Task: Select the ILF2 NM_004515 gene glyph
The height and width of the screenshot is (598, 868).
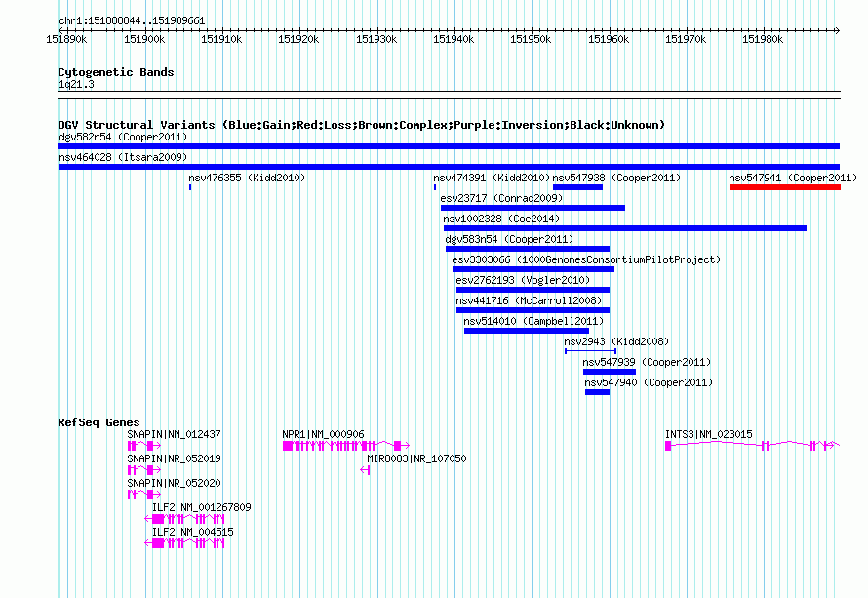Action: click(x=184, y=543)
